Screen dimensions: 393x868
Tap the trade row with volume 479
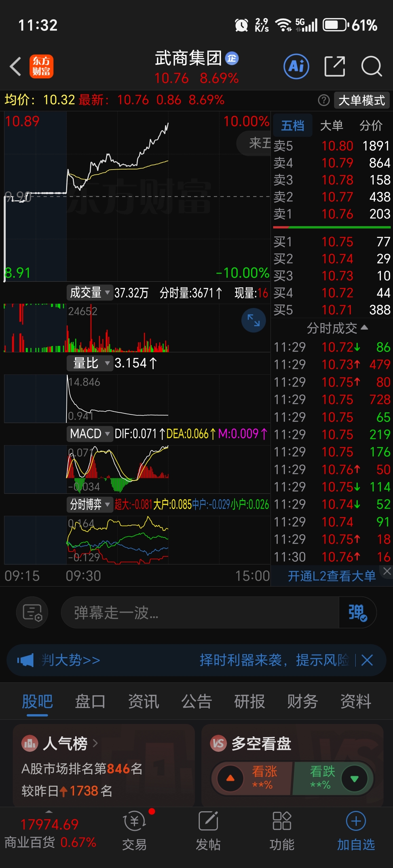point(332,364)
